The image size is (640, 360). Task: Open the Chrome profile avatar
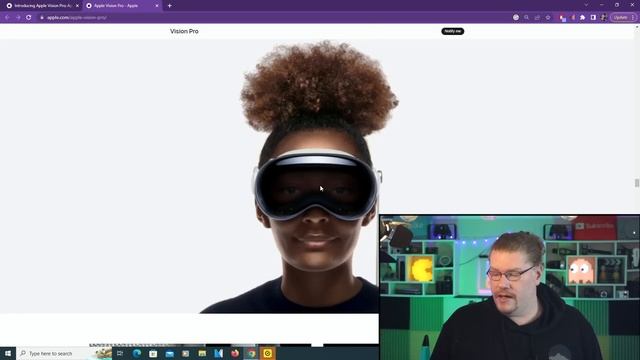604,18
